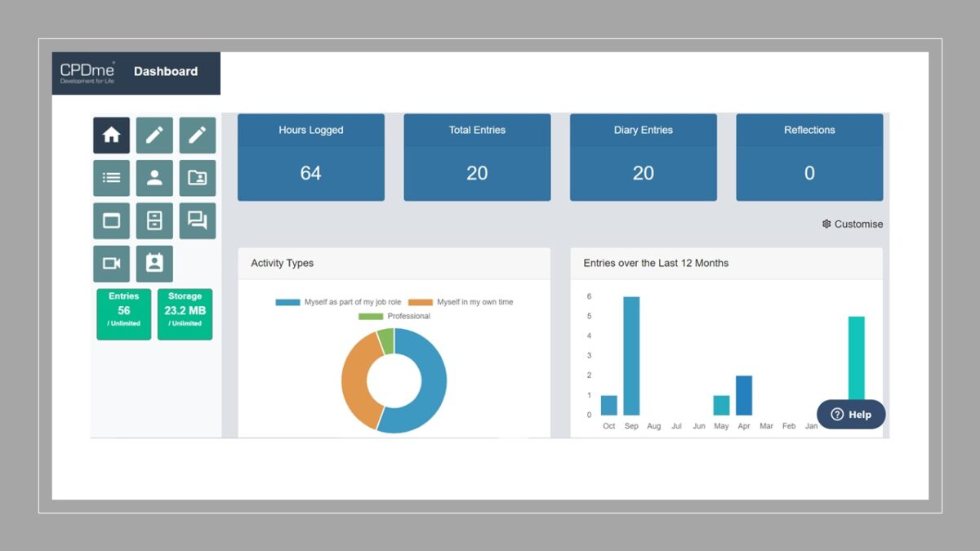Open the calendar profile icon
This screenshot has height=551, width=980.
[x=154, y=263]
